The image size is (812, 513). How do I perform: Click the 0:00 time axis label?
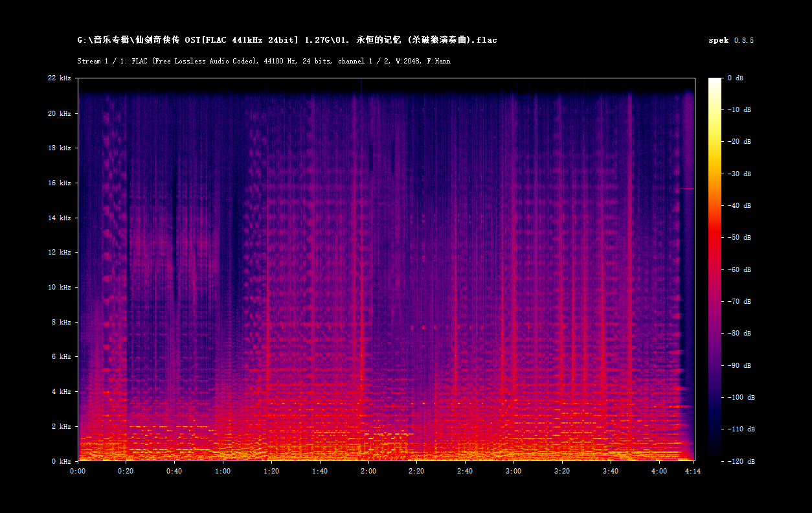78,471
